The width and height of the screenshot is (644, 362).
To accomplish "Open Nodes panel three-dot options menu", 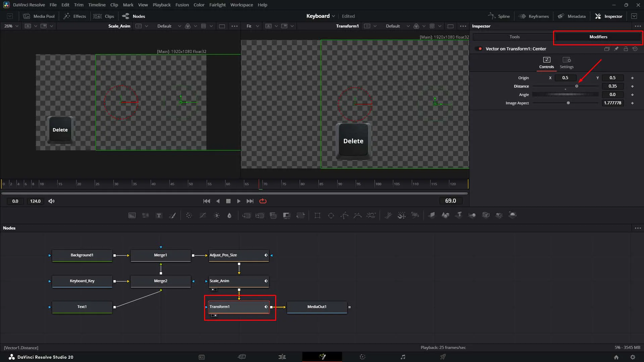I will pyautogui.click(x=638, y=228).
